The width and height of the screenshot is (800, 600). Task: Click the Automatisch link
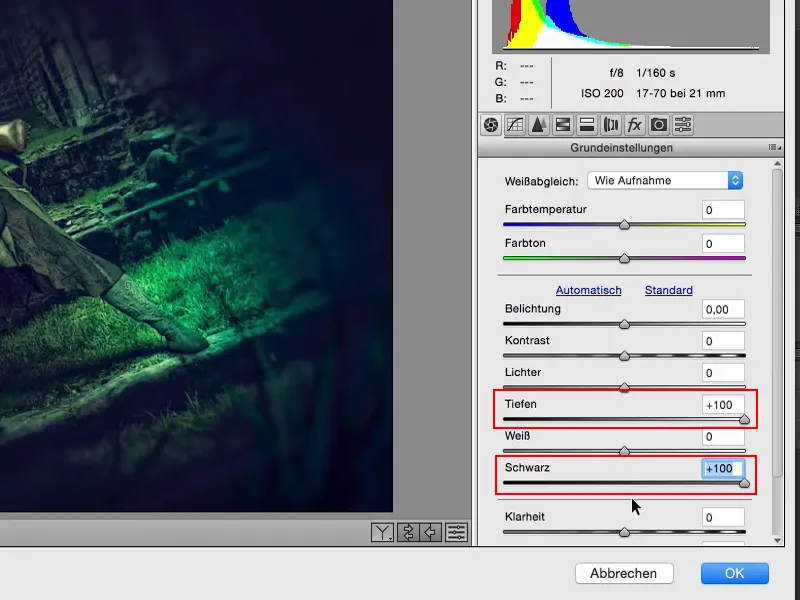pos(588,290)
